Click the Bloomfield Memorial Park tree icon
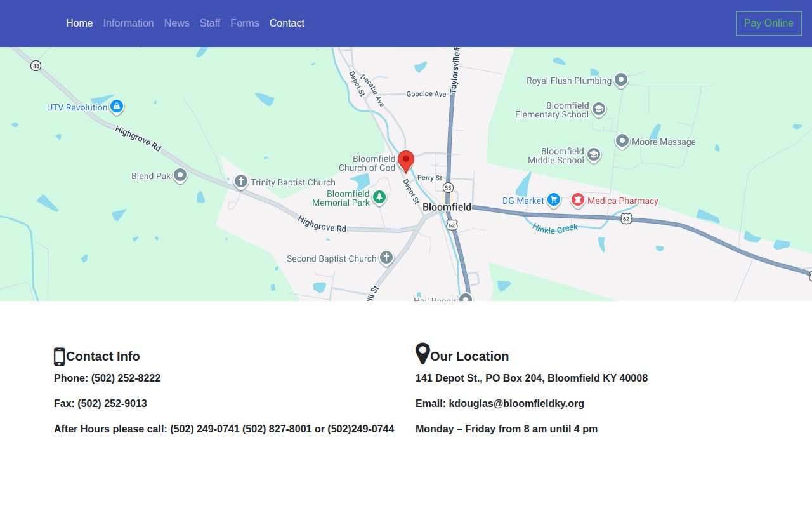The image size is (812, 508). [379, 197]
